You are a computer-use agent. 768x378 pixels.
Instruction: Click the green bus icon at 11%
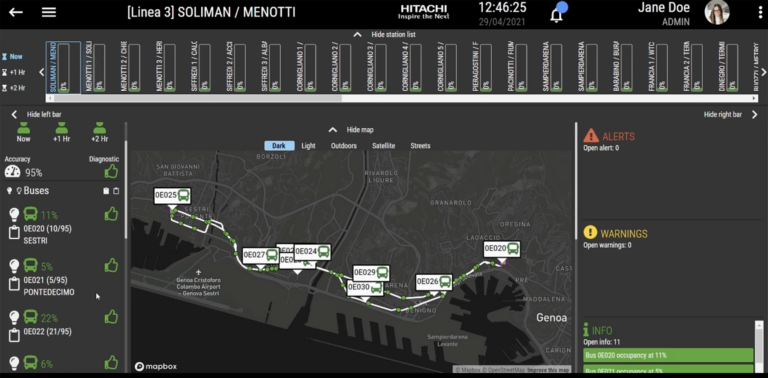(30, 214)
